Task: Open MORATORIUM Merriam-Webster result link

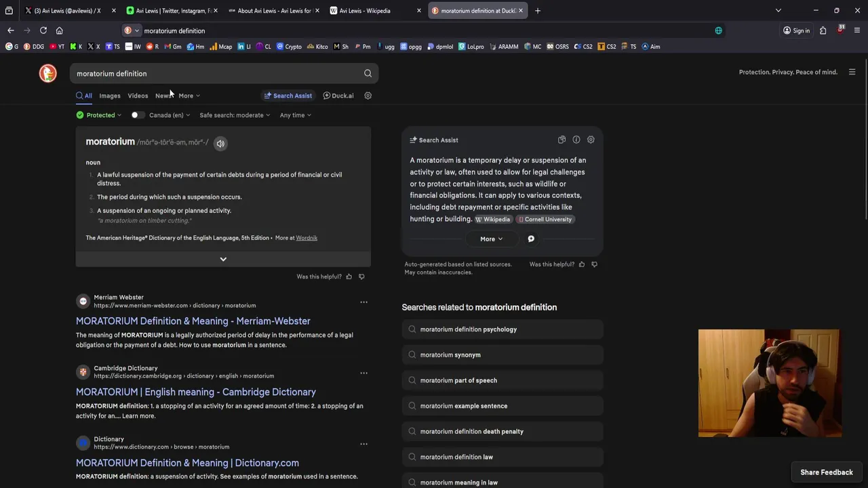Action: (x=193, y=321)
